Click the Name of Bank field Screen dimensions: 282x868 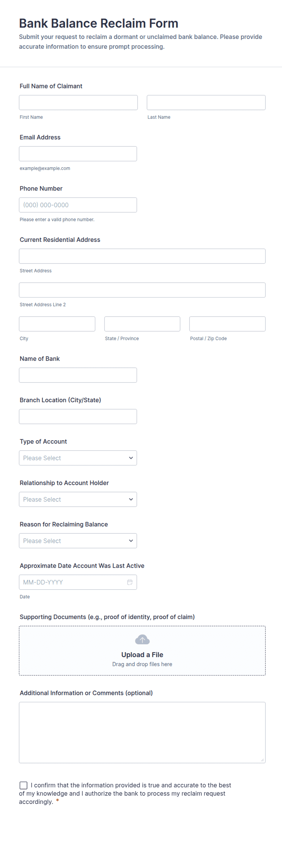tap(78, 375)
